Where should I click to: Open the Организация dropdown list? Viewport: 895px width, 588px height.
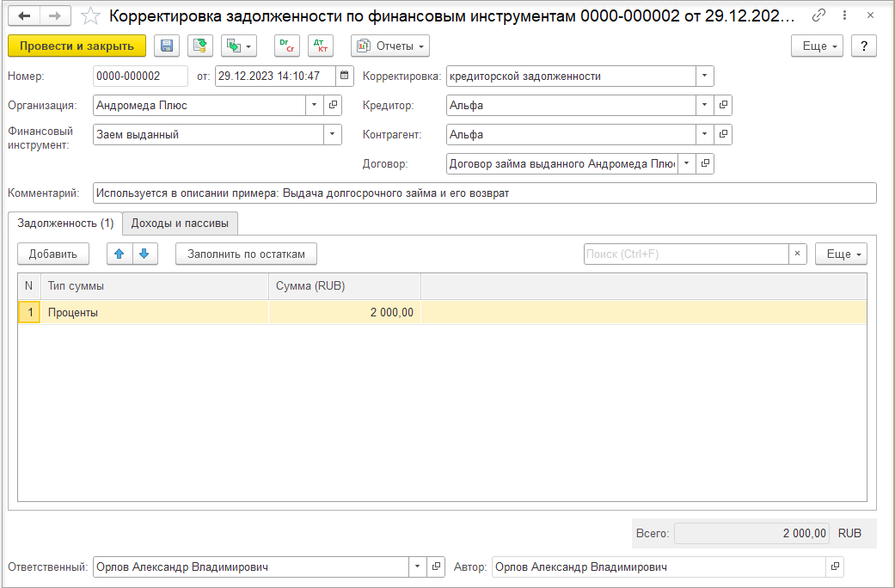coord(315,105)
